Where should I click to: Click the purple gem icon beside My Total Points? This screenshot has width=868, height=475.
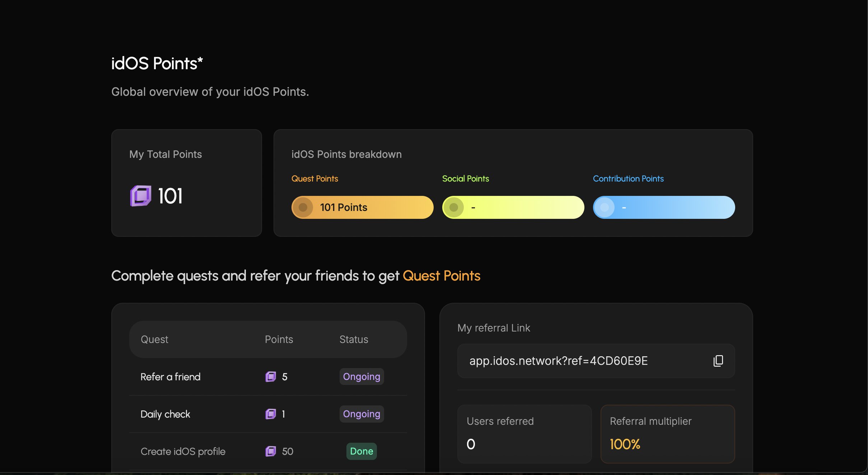140,196
